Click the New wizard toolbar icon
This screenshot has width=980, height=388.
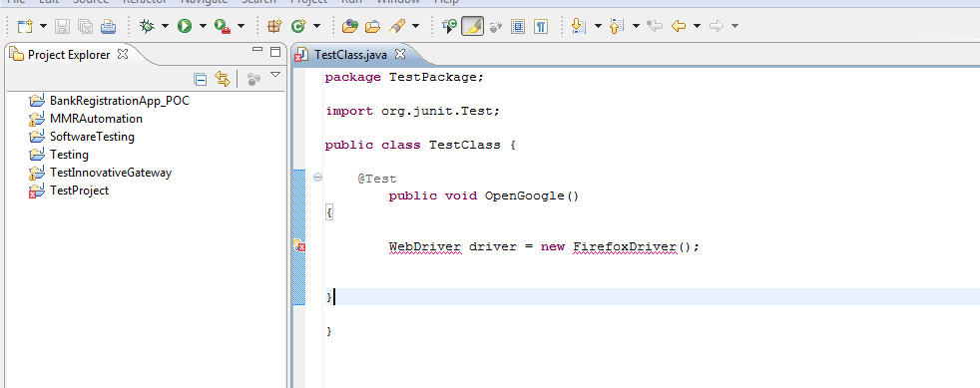25,26
